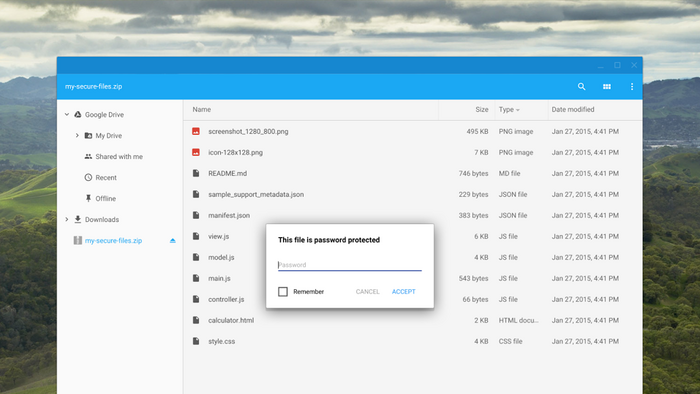Click the image icon for icon-128x128.png
This screenshot has width=700, height=394.
[x=196, y=152]
